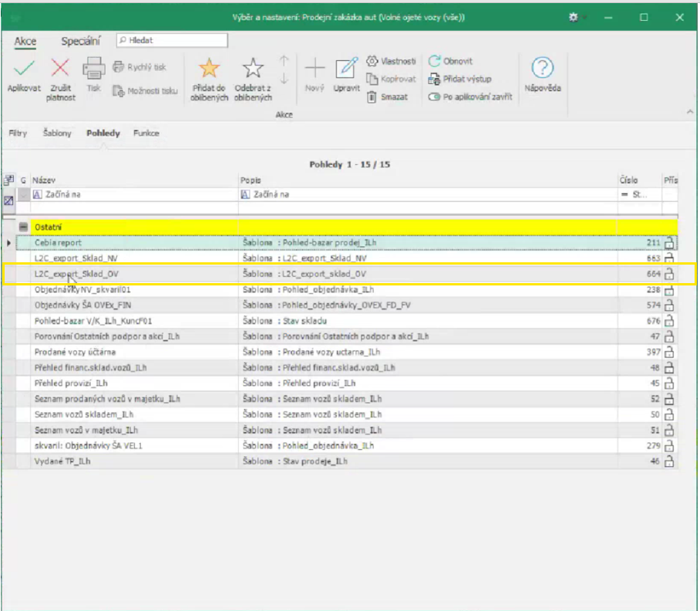The height and width of the screenshot is (611, 700).
Task: Switch to the Šablony tab
Action: pos(57,133)
